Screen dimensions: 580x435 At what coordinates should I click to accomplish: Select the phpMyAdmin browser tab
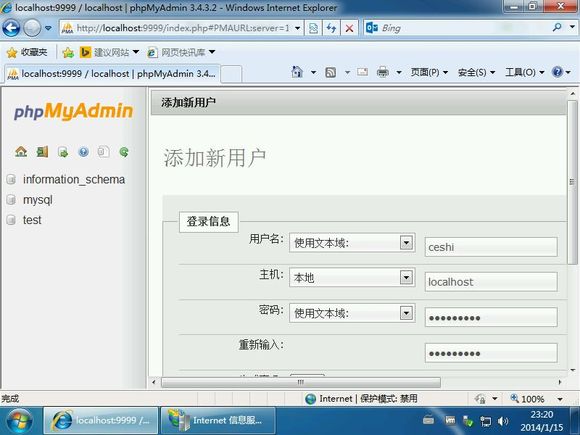(112, 74)
